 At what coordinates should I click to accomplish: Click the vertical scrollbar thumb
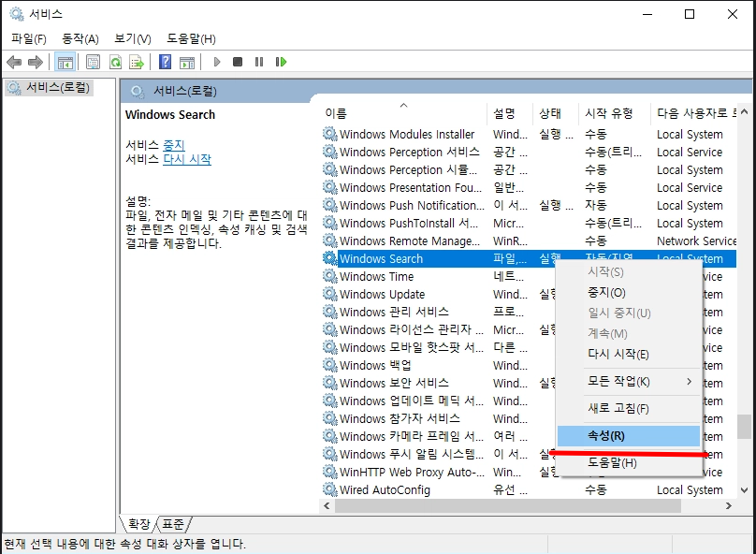[745, 427]
